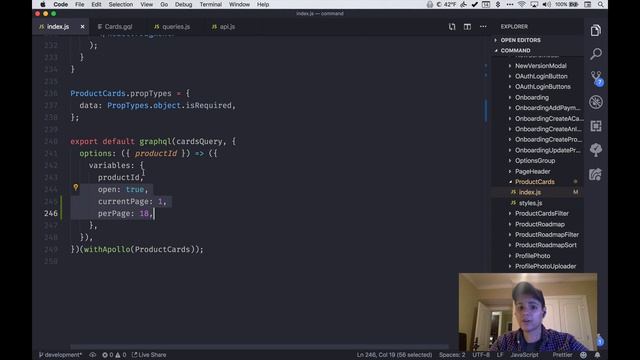Open Source Control view with badge
Screen dimensions: 640x360
point(596,78)
